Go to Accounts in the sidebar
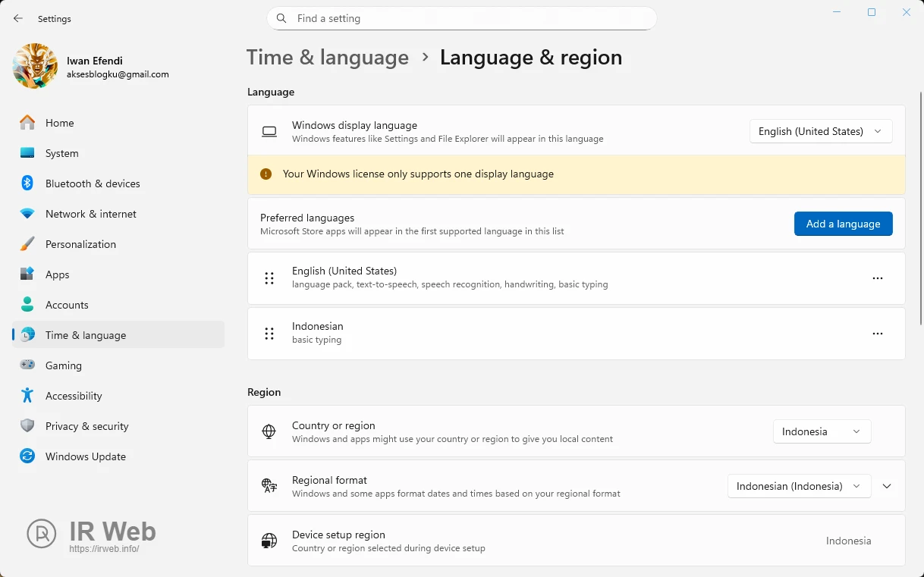The height and width of the screenshot is (577, 924). tap(67, 305)
